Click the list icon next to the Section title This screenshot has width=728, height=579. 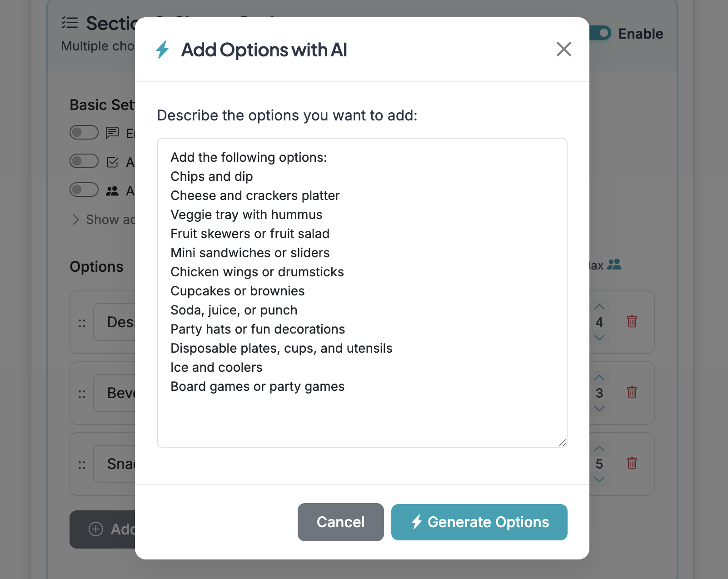69,23
